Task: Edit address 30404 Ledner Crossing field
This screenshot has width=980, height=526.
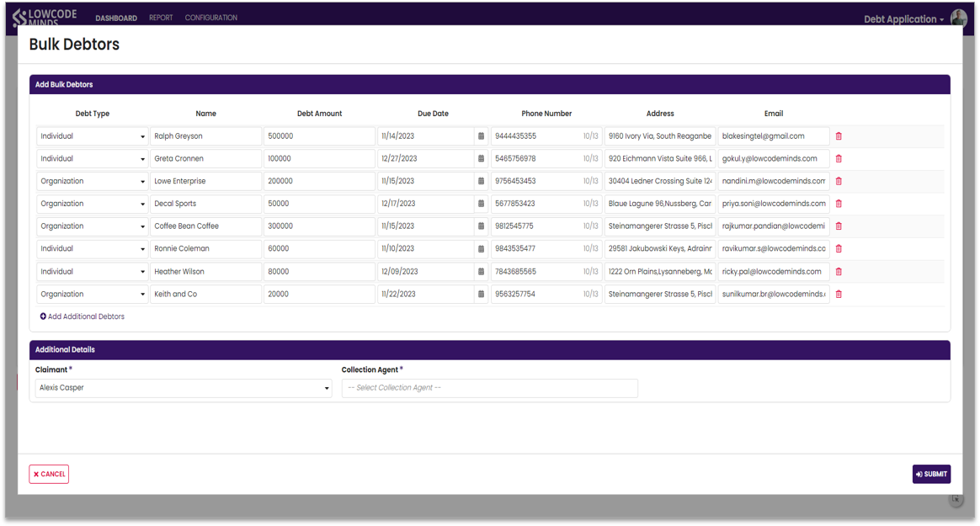Action: tap(660, 181)
